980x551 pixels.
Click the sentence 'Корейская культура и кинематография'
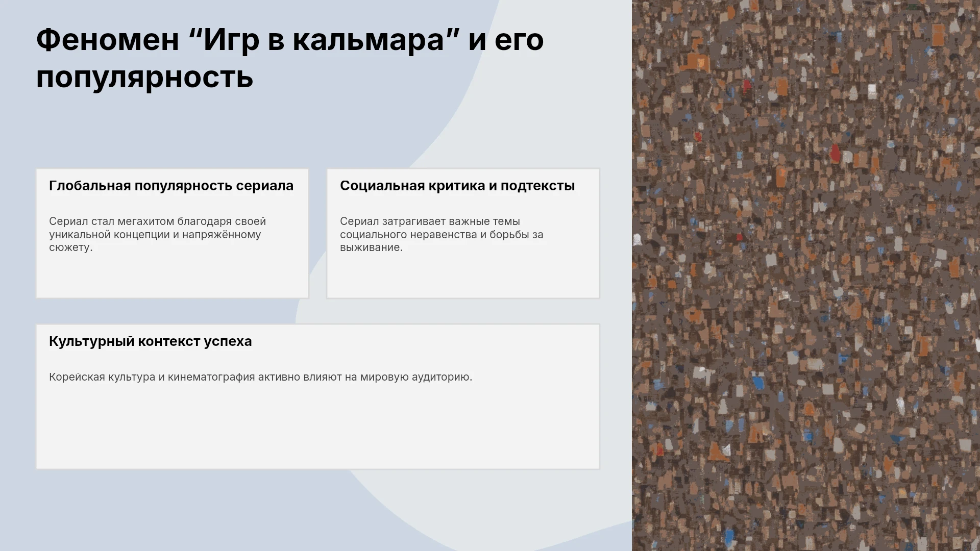pyautogui.click(x=260, y=377)
